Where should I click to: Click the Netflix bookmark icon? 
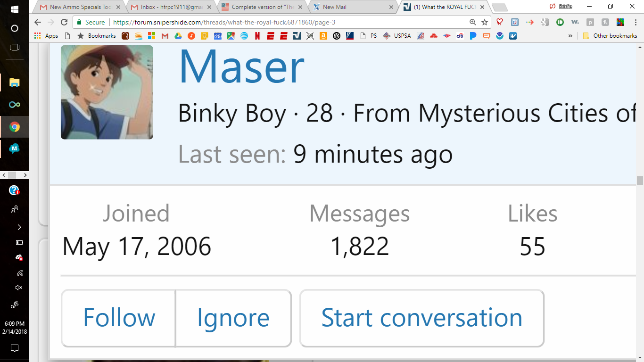pos(257,36)
